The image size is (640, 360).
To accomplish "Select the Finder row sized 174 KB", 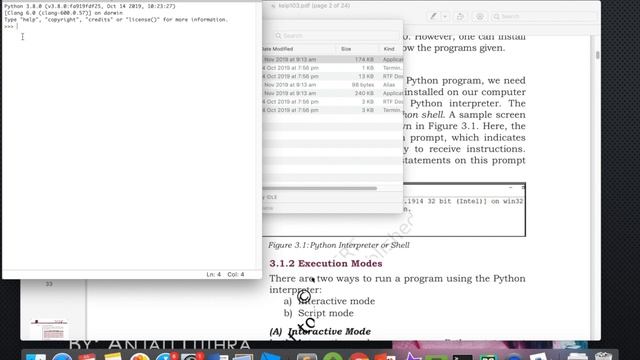I will [x=333, y=60].
